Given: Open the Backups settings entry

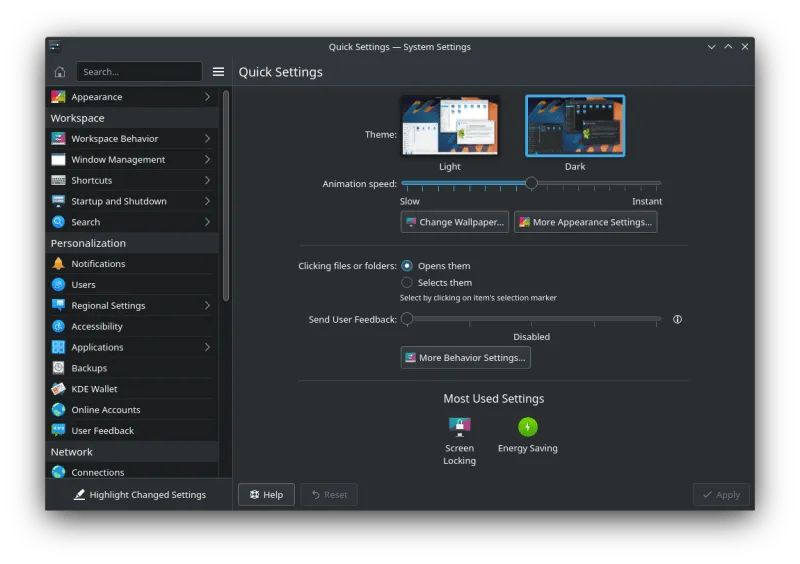Looking at the screenshot, I should pos(89,368).
